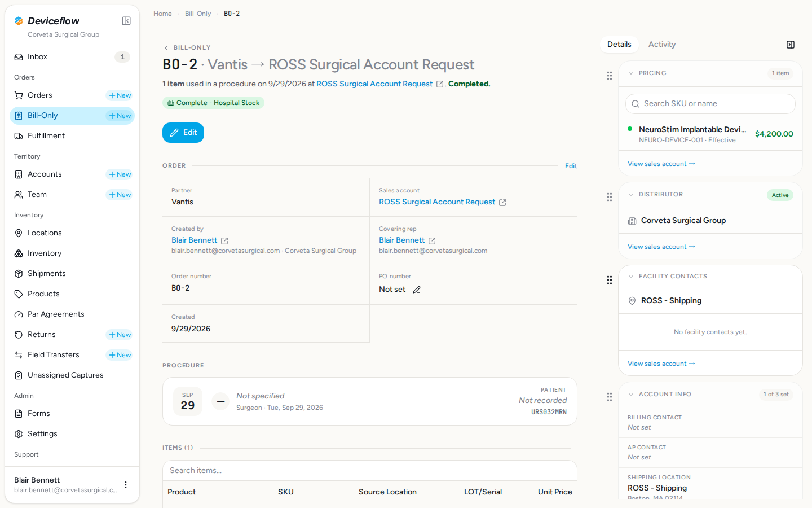
Task: Click Edit link in Order section
Action: [571, 166]
